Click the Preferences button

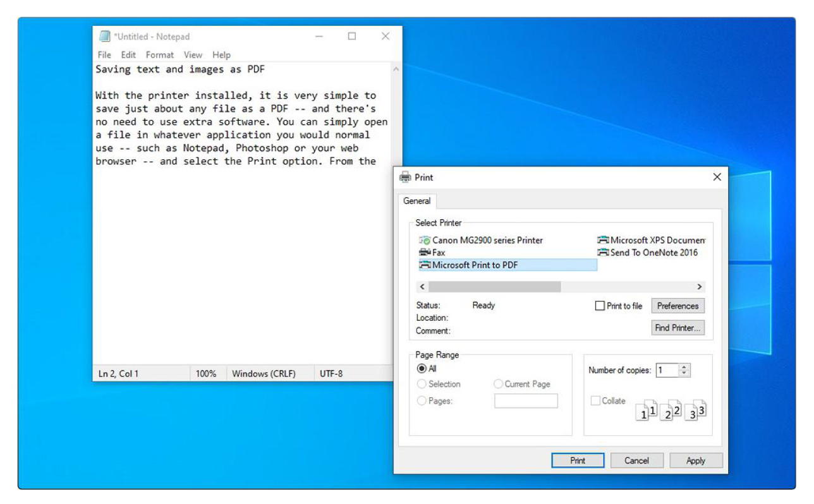pyautogui.click(x=677, y=306)
